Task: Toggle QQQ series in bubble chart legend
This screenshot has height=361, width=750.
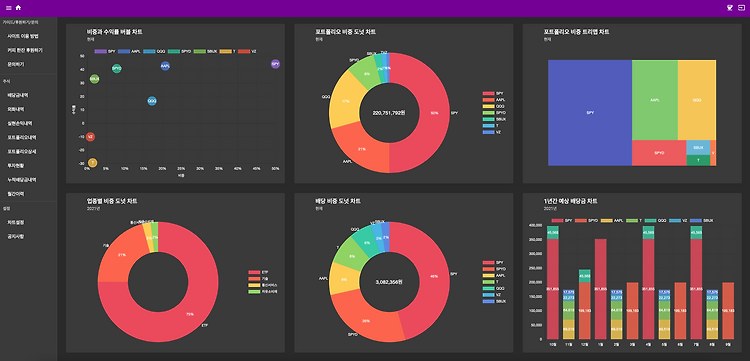Action: click(154, 51)
